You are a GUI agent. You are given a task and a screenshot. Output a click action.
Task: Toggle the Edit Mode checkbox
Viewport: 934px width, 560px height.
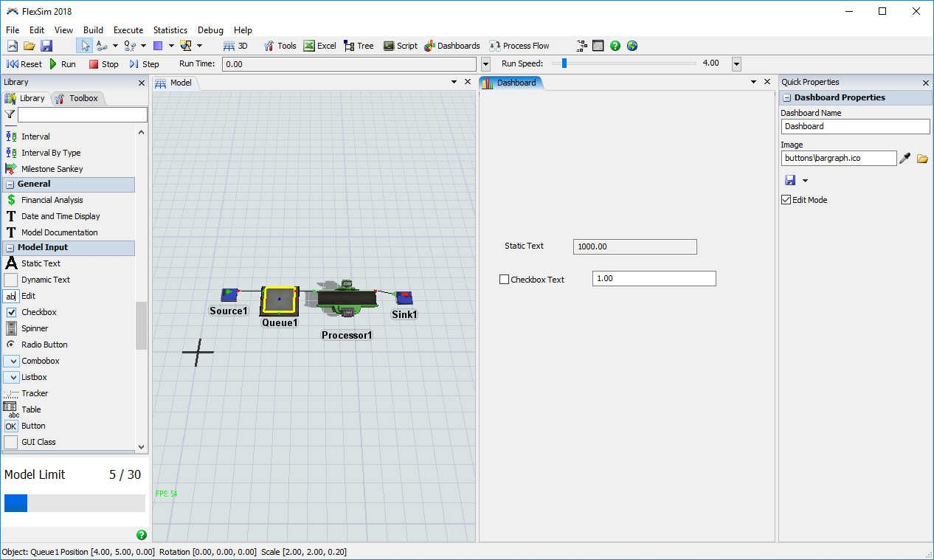(x=786, y=200)
